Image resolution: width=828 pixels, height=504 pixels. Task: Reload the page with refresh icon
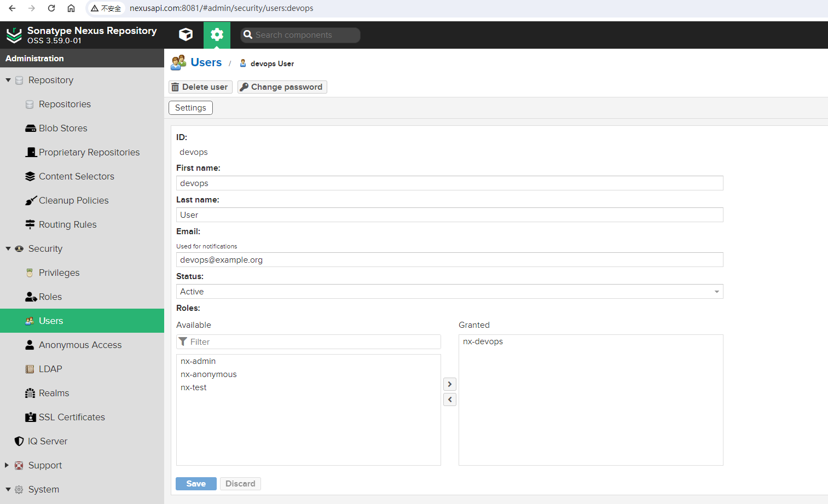coord(51,8)
